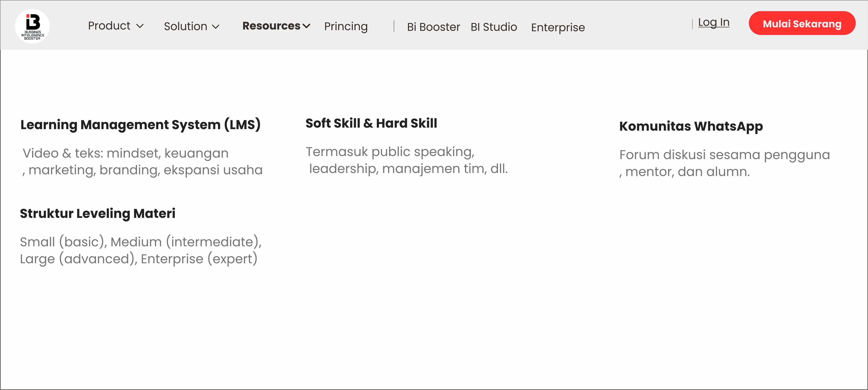Expand the Product dropdown chevron
The width and height of the screenshot is (868, 390).
coord(140,26)
